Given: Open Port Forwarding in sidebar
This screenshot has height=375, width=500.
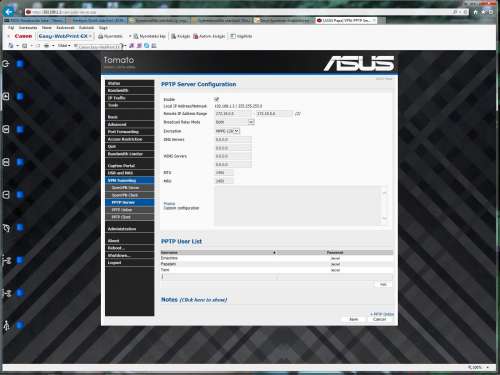Looking at the screenshot, I should point(130,131).
